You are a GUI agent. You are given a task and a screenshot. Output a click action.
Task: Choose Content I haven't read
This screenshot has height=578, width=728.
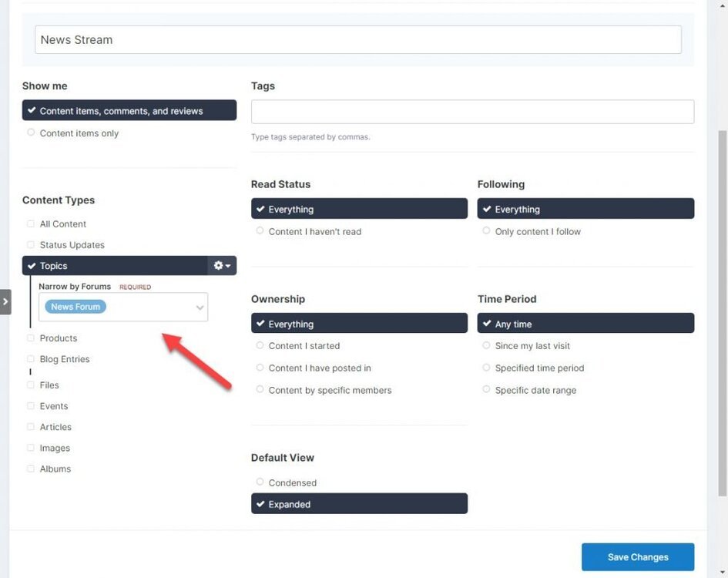[260, 231]
